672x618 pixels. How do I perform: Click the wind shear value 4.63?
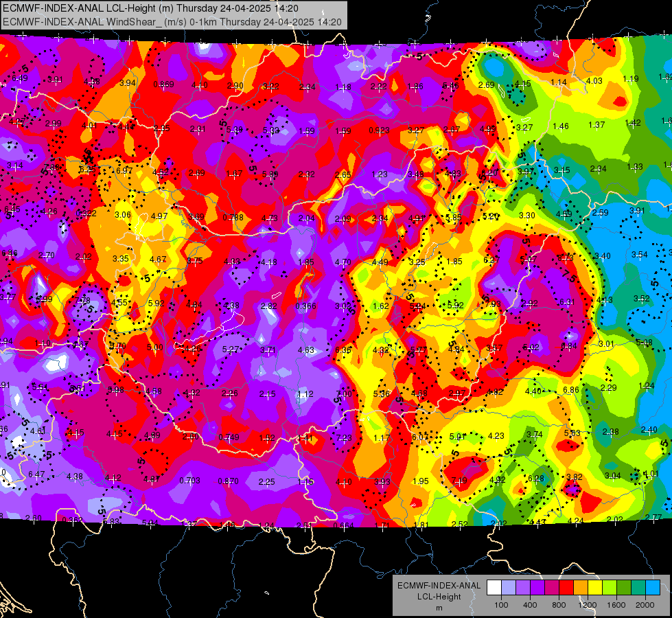pyautogui.click(x=306, y=350)
